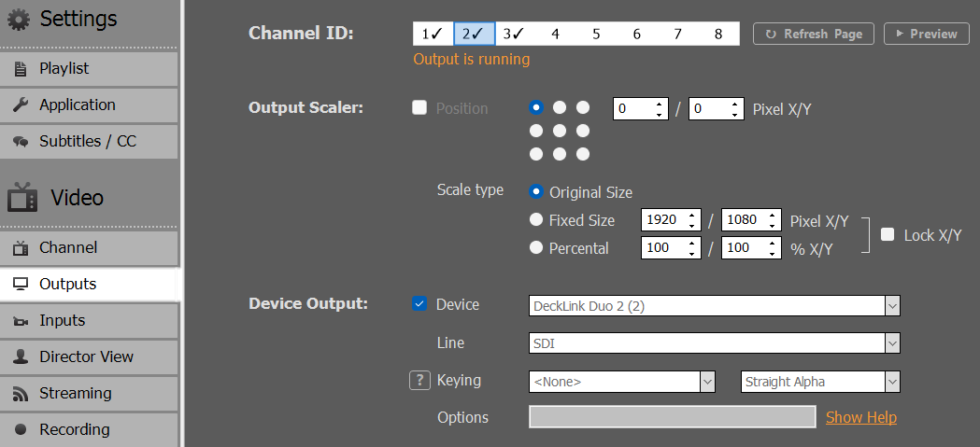Open the Line dropdown showing SDI
This screenshot has width=980, height=447.
point(715,342)
